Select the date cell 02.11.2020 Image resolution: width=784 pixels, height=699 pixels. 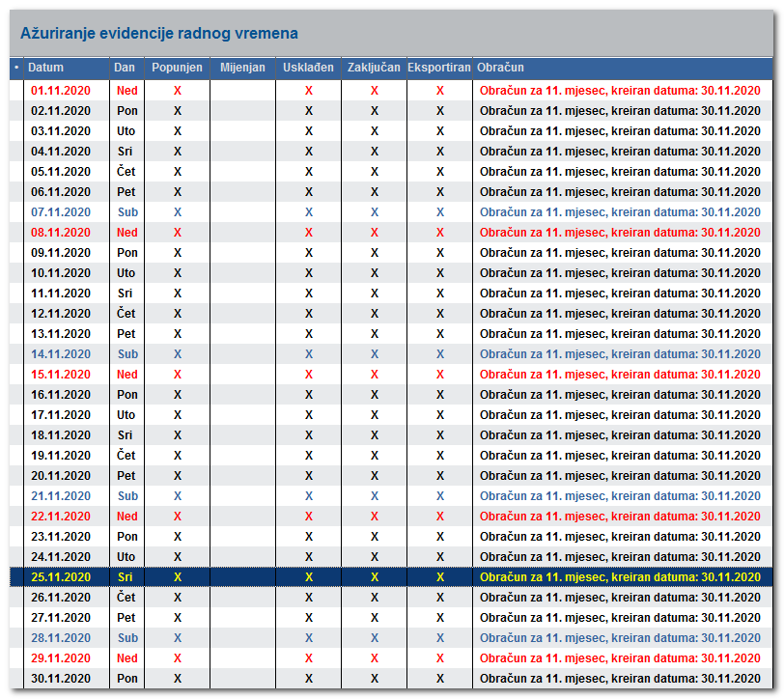(61, 111)
